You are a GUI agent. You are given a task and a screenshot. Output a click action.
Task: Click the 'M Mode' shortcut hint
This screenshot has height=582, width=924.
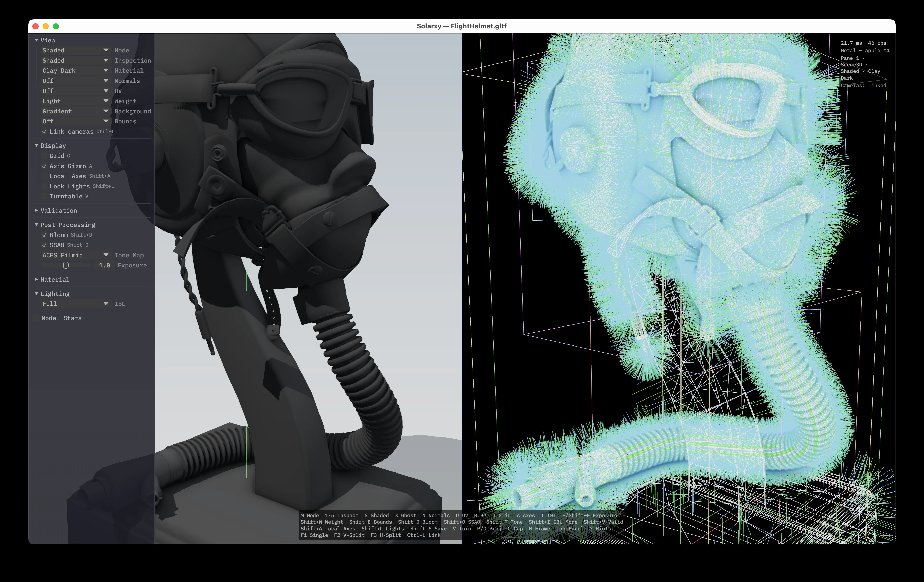tap(310, 515)
